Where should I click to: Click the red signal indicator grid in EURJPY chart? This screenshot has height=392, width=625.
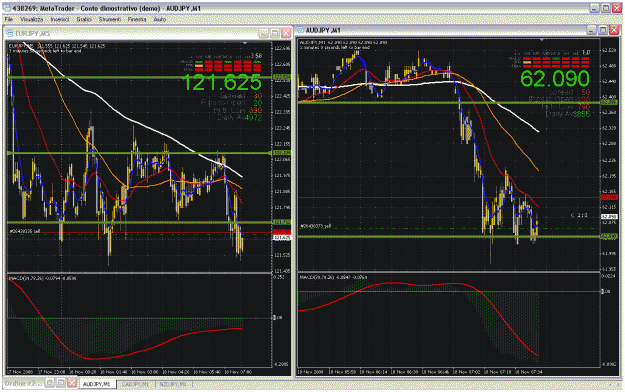pos(228,65)
